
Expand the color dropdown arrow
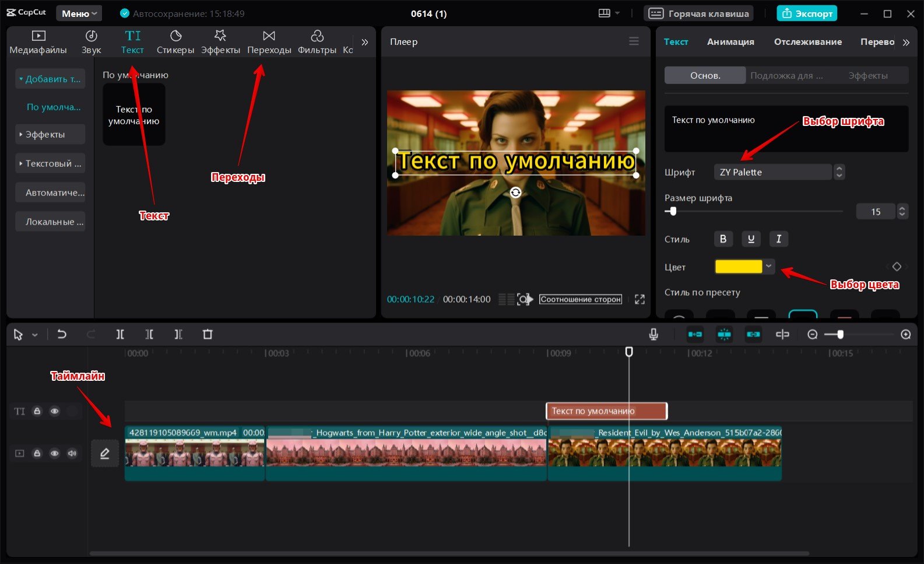[769, 267]
